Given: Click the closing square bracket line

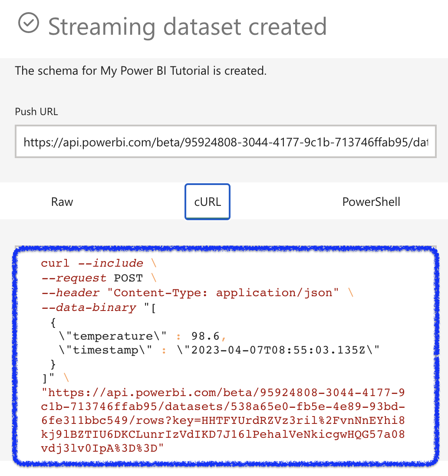Looking at the screenshot, I should coord(47,378).
